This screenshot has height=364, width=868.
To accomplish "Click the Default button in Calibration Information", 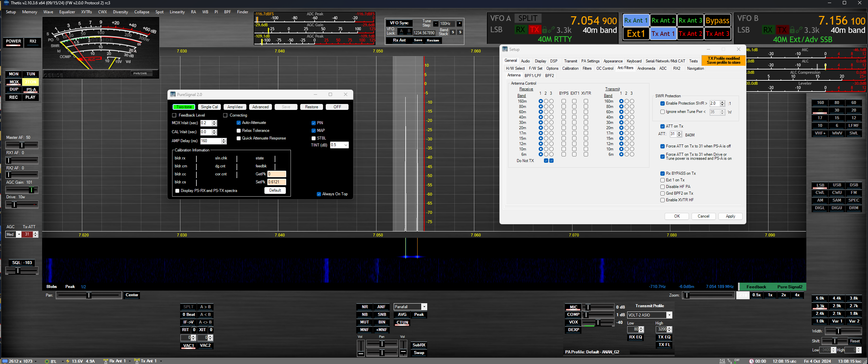I will 275,190.
